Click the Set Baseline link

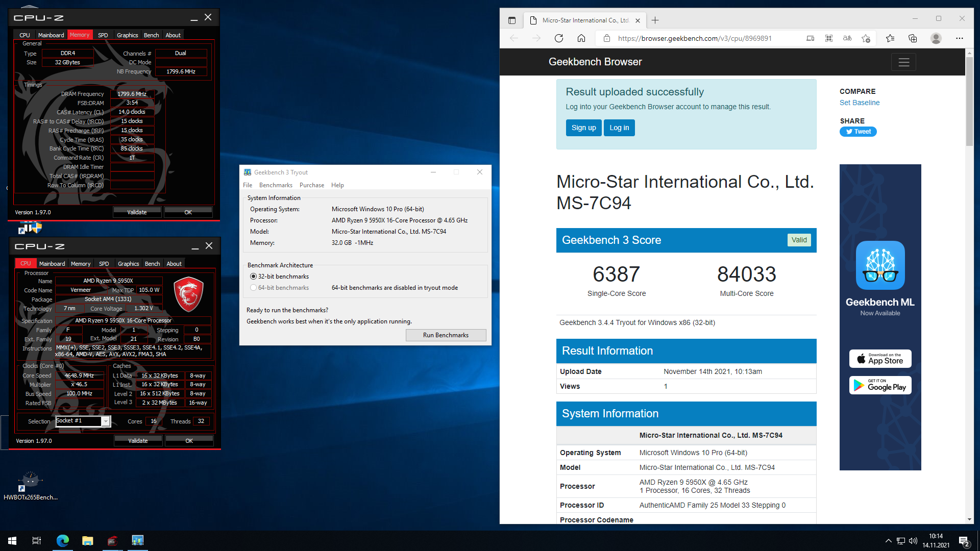[860, 103]
